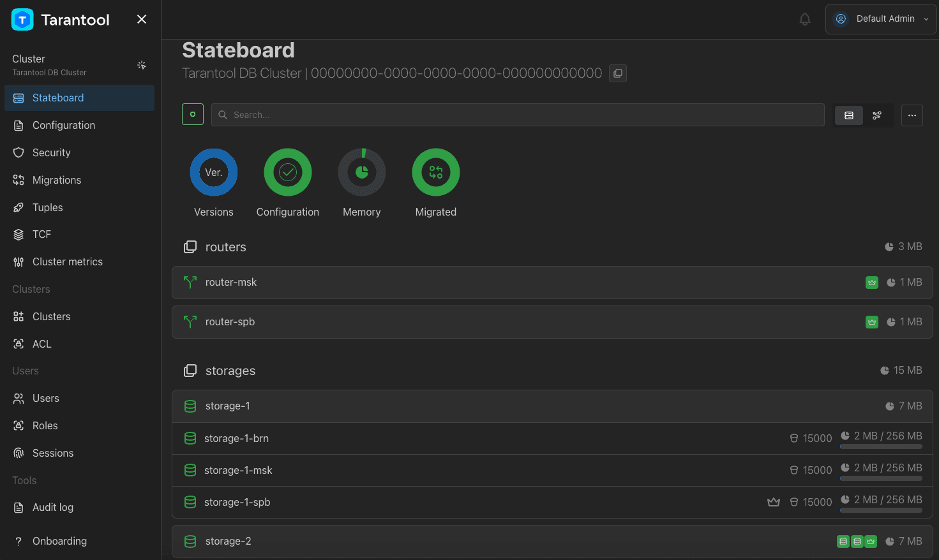
Task: Click the router-msk router icon
Action: coord(190,282)
